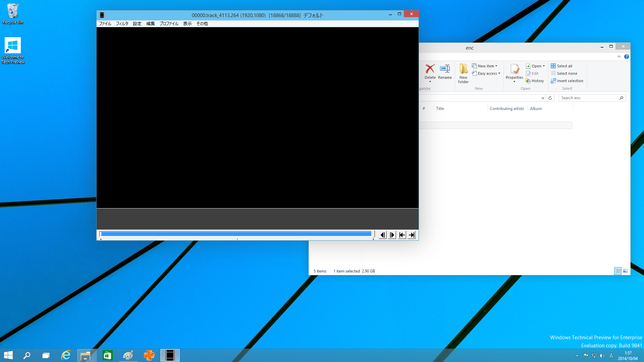Open the Recycle Bin desktop icon
This screenshot has width=644, height=362.
(x=13, y=14)
